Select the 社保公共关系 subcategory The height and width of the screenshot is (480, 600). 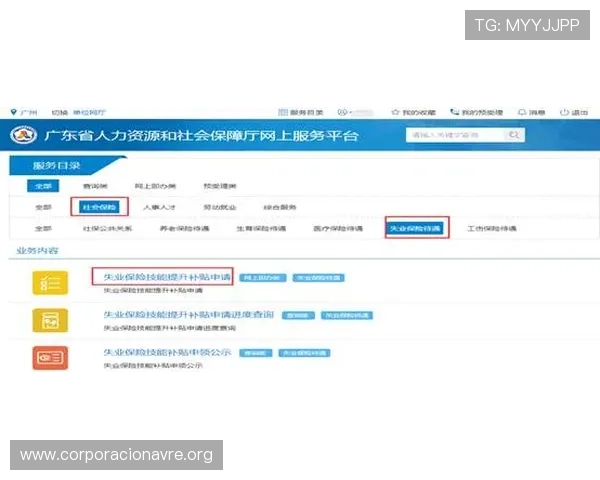tap(108, 229)
